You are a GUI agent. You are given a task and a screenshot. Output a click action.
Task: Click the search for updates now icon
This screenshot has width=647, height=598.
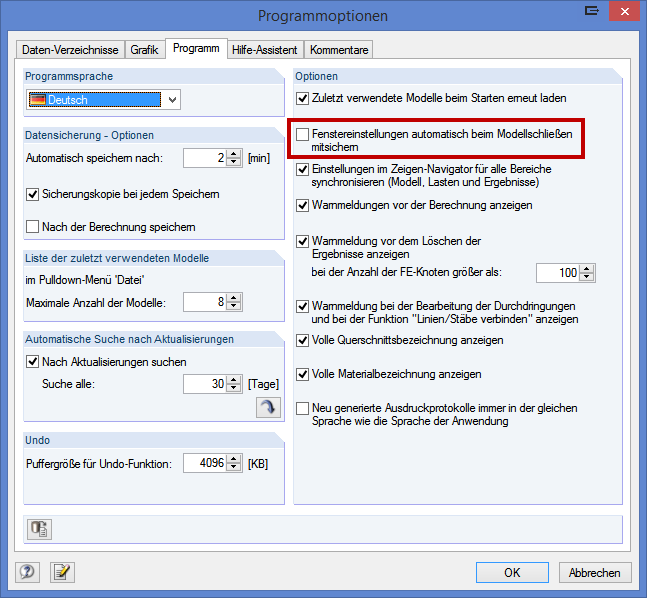(x=268, y=407)
